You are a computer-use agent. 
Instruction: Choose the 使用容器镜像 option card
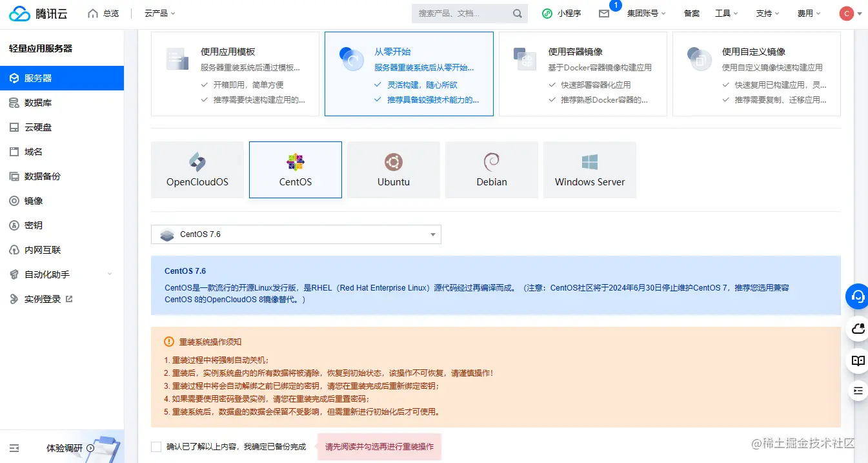[583, 74]
